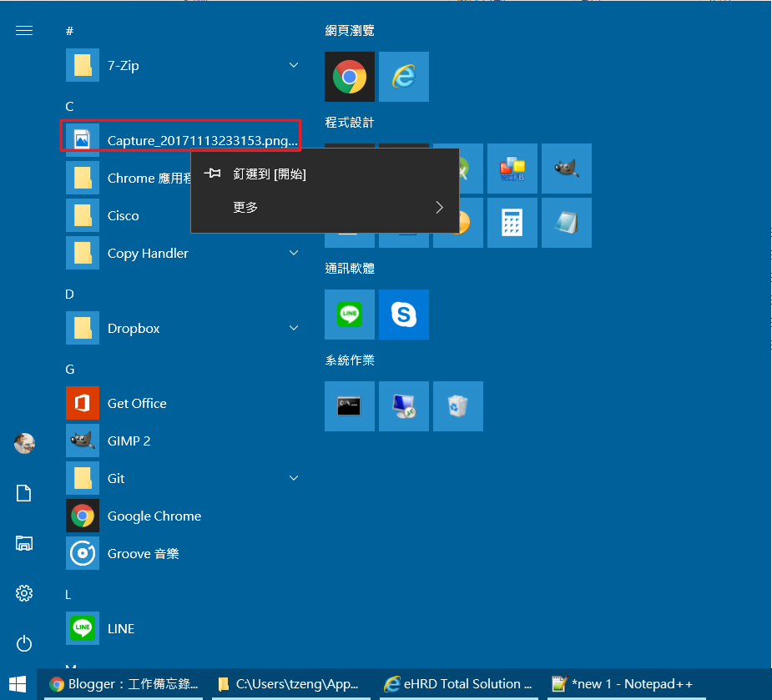Click the LINE tile under 通訊軟體

pyautogui.click(x=349, y=315)
